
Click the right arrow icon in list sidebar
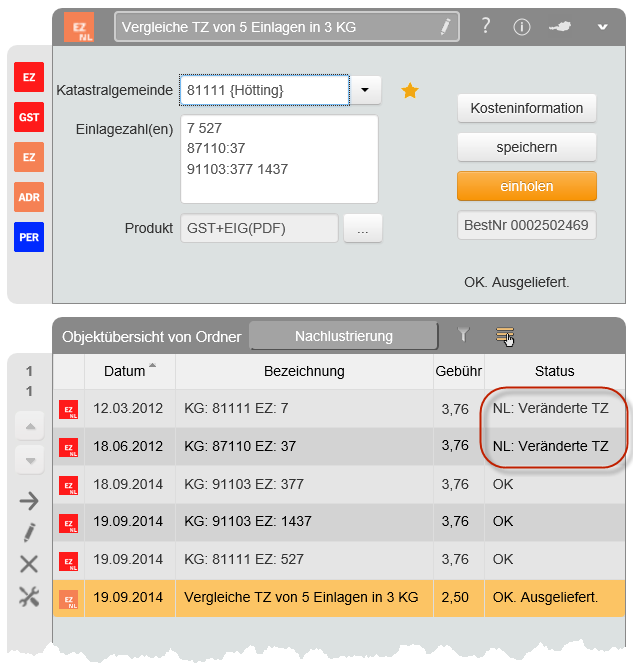(x=29, y=501)
